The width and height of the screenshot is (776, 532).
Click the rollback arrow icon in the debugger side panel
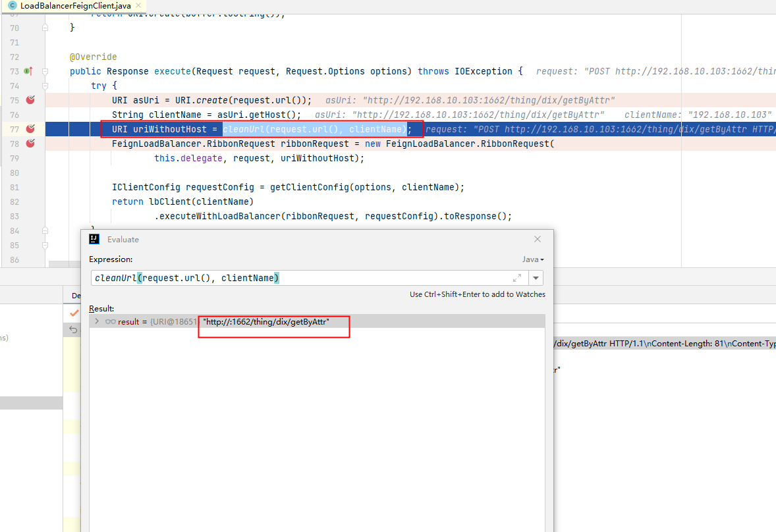(73, 330)
